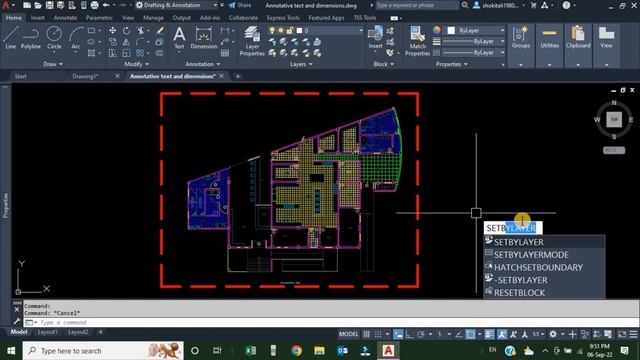Click the customization hamburger icon in status bar
The image size is (640, 360).
point(633,334)
